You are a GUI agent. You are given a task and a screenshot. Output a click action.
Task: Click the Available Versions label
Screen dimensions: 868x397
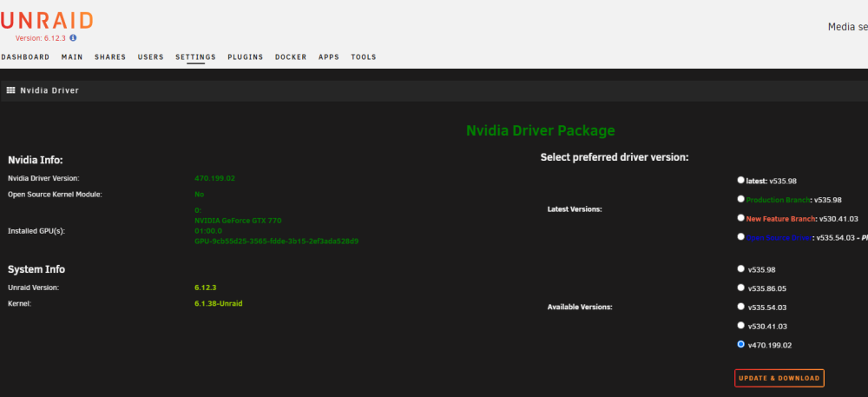tap(580, 307)
